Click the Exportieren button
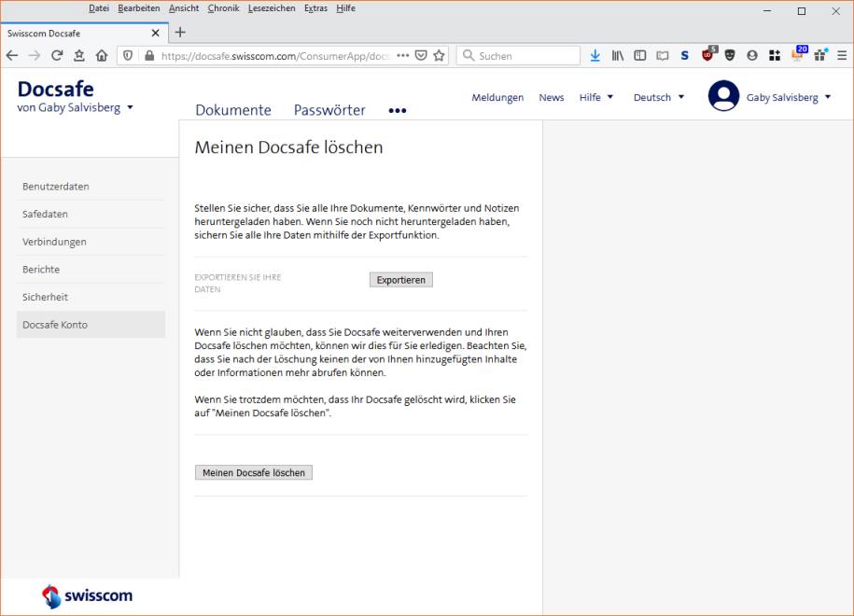Screen dimensions: 854x616 pyautogui.click(x=400, y=280)
